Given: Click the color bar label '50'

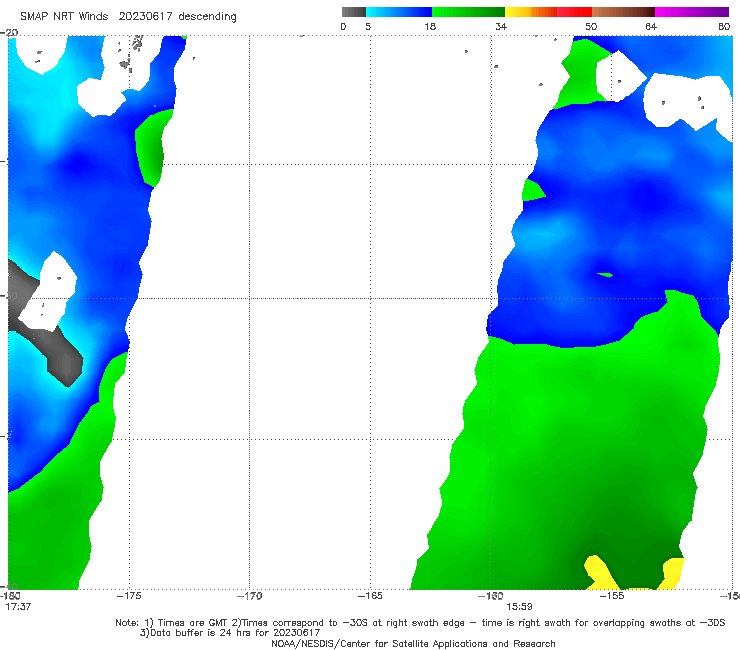Looking at the screenshot, I should [x=591, y=26].
